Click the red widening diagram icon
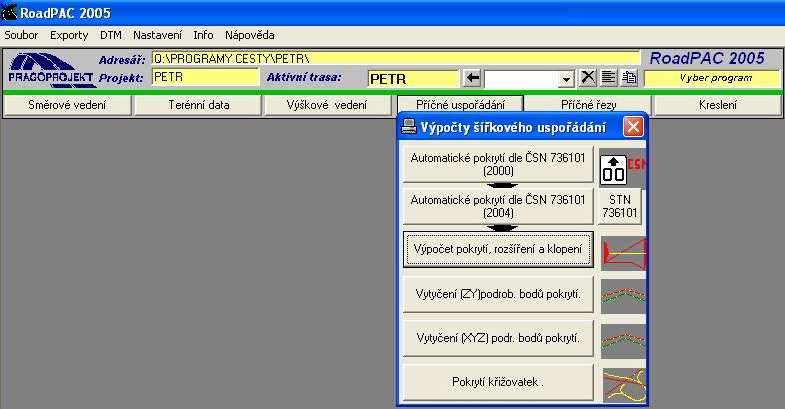 click(x=624, y=253)
